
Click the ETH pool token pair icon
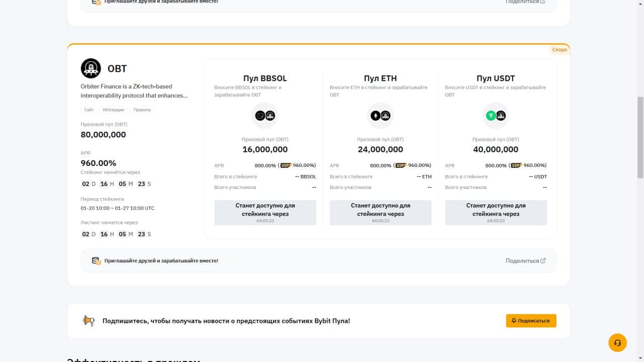tap(380, 116)
